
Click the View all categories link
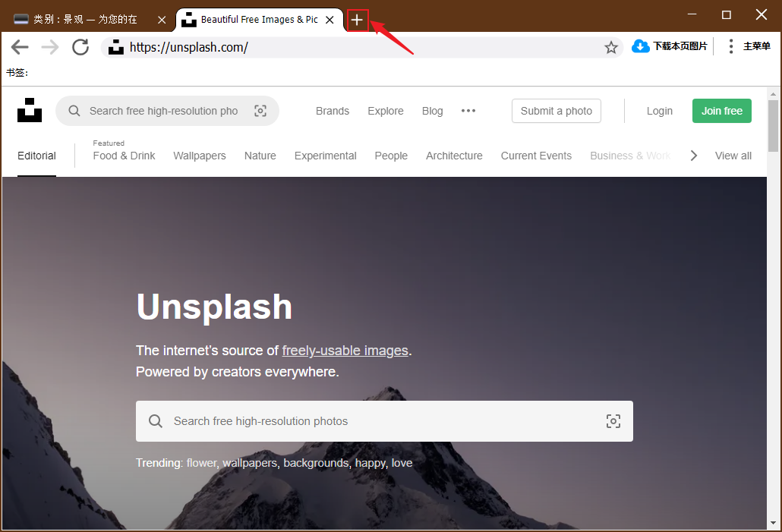pyautogui.click(x=733, y=156)
